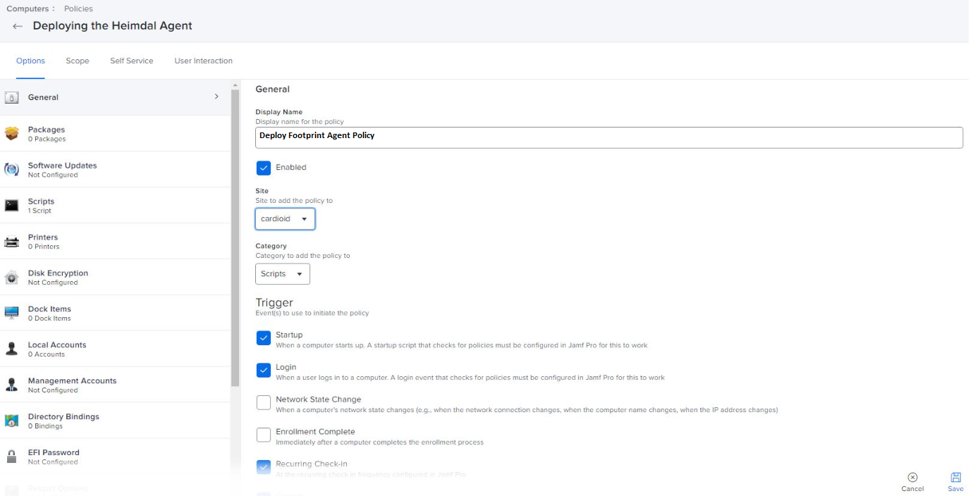Click the Directory Bindings icon
Image resolution: width=980 pixels, height=496 pixels.
(12, 421)
